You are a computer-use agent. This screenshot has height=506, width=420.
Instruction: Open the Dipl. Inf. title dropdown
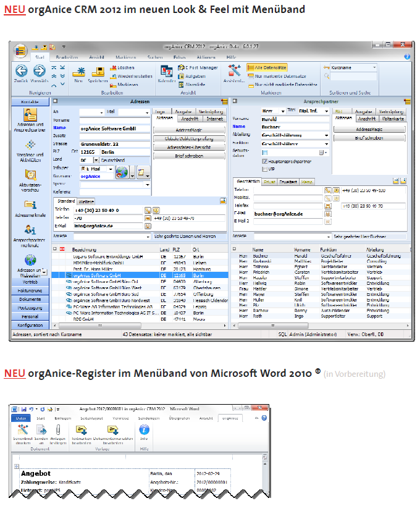point(326,111)
